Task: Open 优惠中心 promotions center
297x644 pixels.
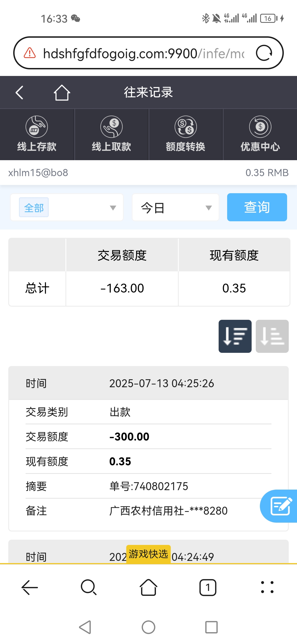Action: [x=260, y=134]
